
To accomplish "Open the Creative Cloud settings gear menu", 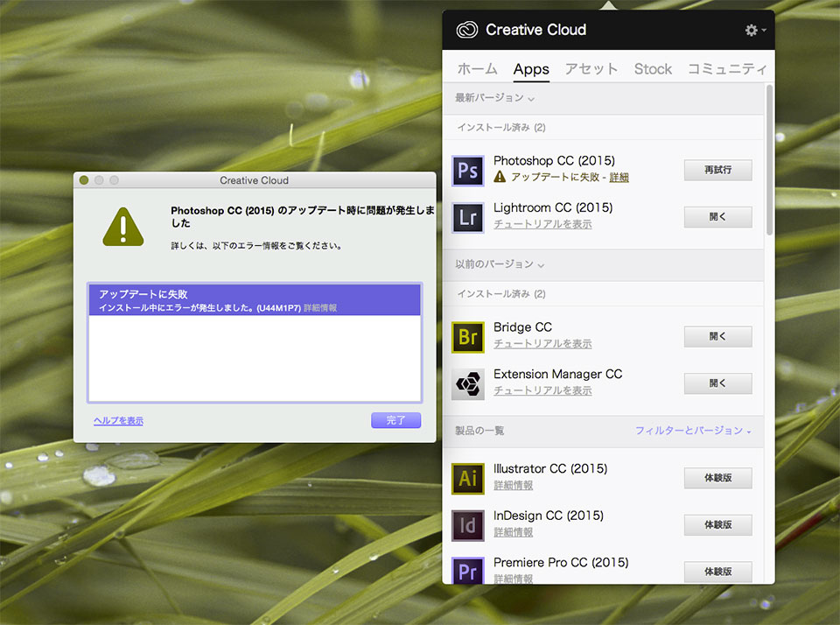I will tap(755, 30).
